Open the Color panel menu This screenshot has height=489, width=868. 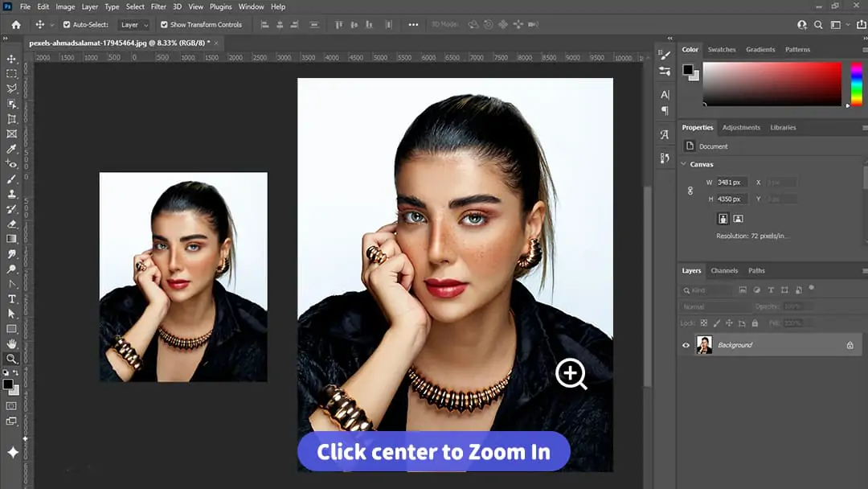click(x=865, y=50)
